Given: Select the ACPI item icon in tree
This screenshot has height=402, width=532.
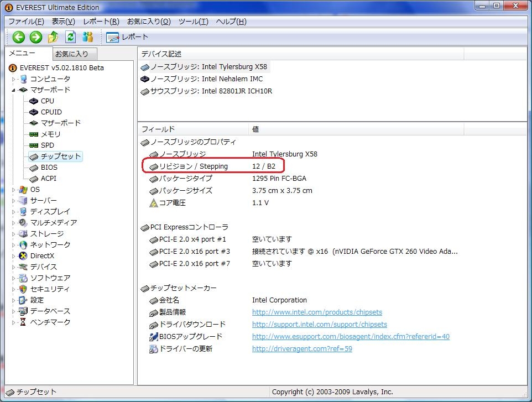Looking at the screenshot, I should click(x=34, y=179).
